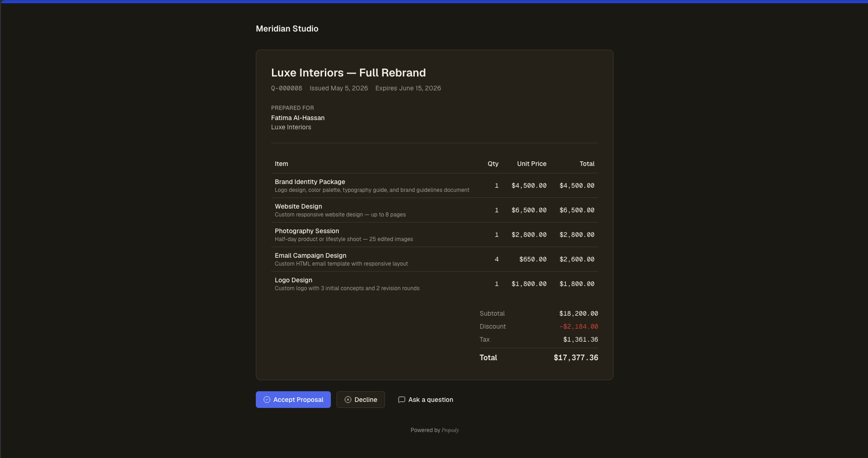Image resolution: width=868 pixels, height=458 pixels.
Task: Click the $650.00 unit price
Action: click(533, 259)
